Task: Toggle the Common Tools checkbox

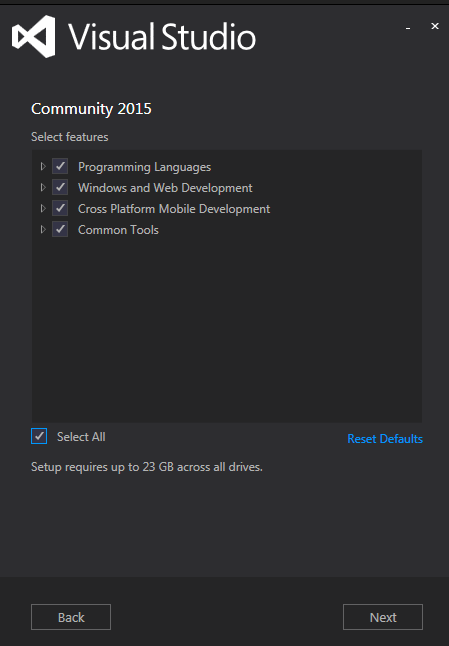Action: pyautogui.click(x=60, y=229)
